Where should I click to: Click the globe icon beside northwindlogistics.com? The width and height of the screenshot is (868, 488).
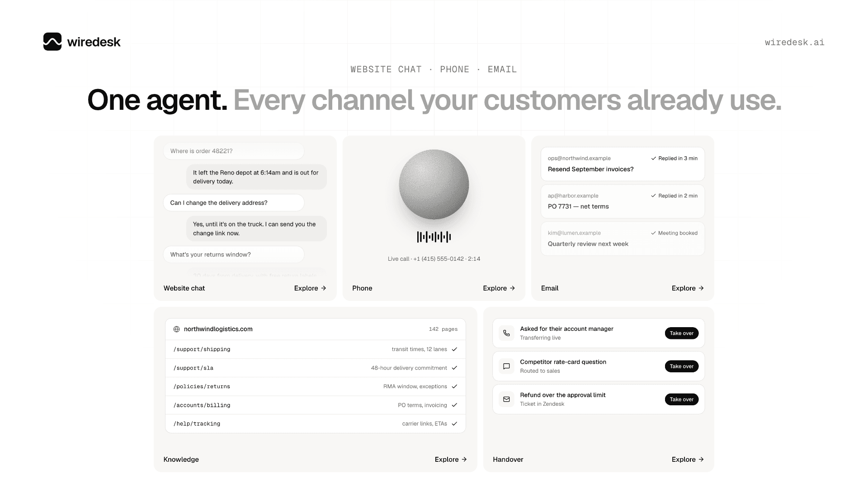pos(177,329)
